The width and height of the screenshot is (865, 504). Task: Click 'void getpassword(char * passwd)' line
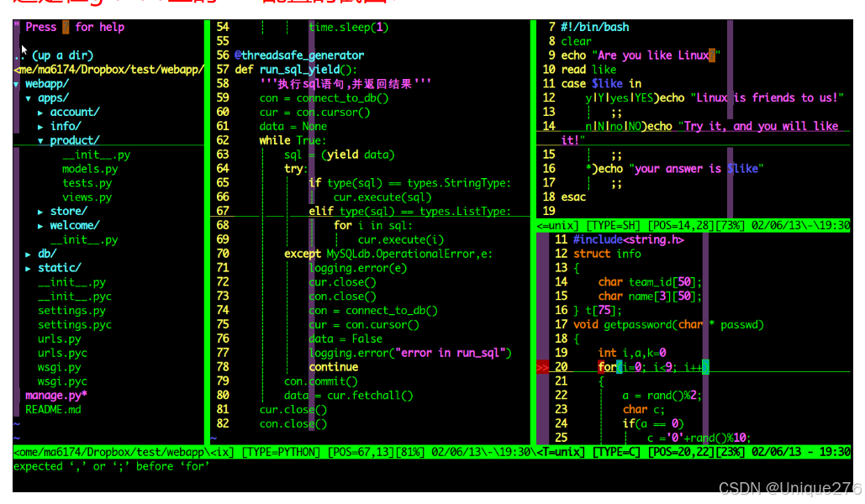(668, 325)
